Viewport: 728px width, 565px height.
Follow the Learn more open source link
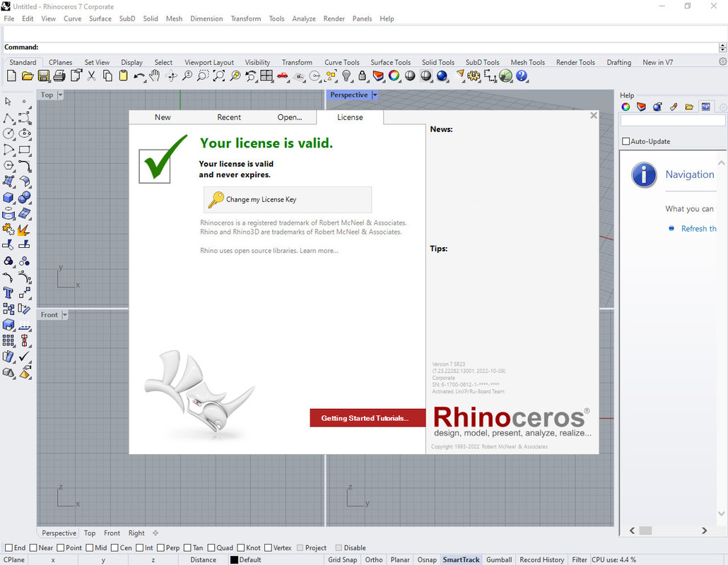coord(319,251)
